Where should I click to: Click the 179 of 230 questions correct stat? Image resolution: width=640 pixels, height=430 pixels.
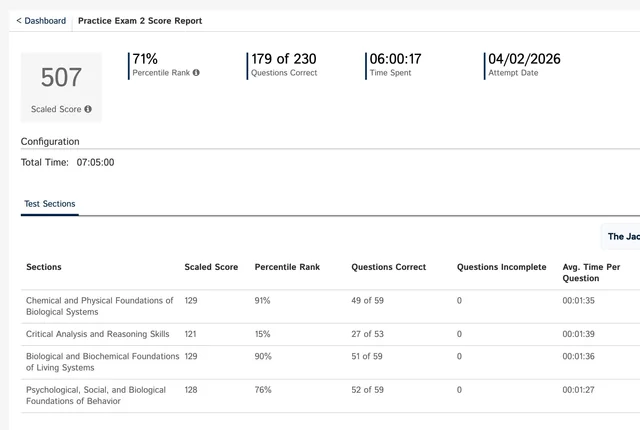[x=284, y=59]
